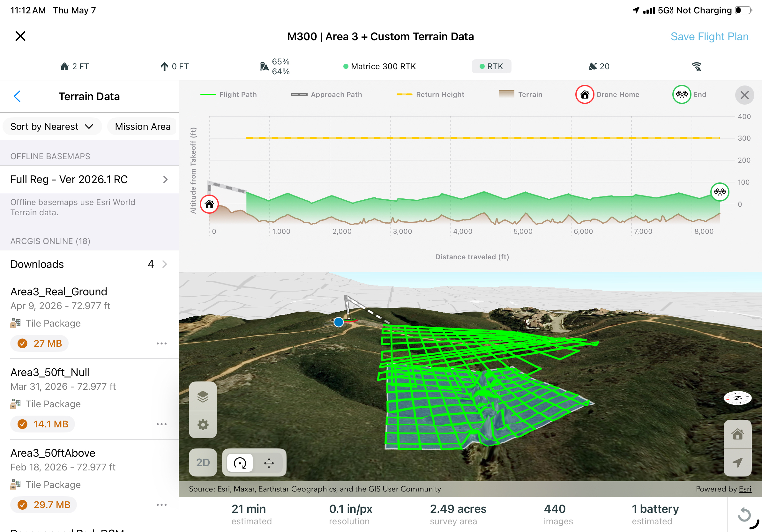Image resolution: width=762 pixels, height=532 pixels.
Task: Center map on home location
Action: 737,434
